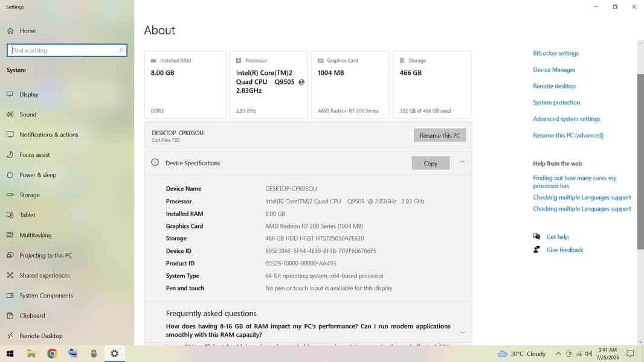Viewport: 644px width, 362px height.
Task: Click the Power & sleep icon
Action: point(10,174)
